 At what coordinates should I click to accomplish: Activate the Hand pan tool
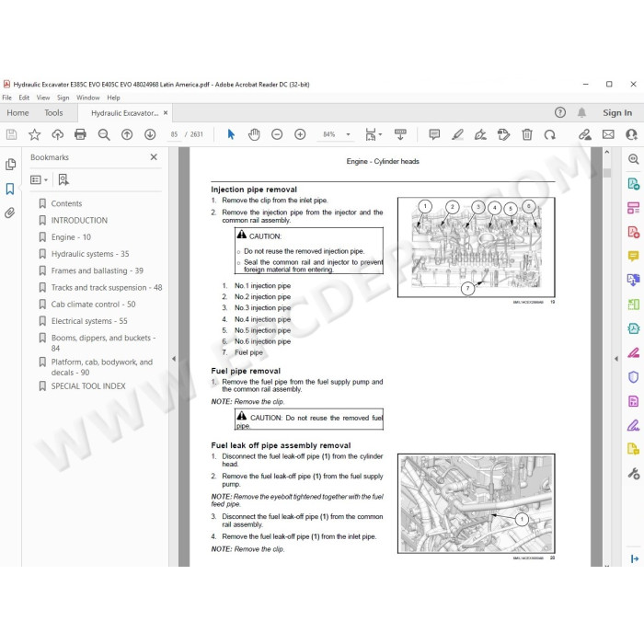254,134
